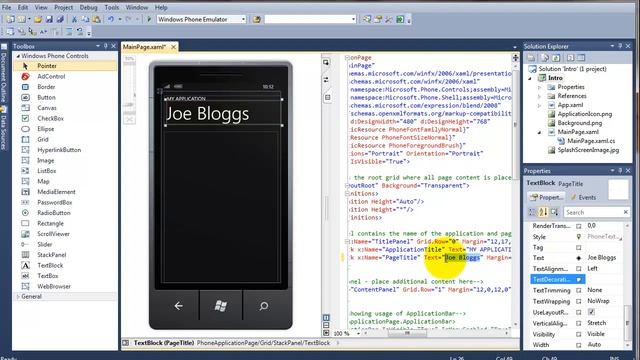Image resolution: width=640 pixels, height=360 pixels.
Task: Select the ListBox control in Toolbox
Action: [x=65, y=171]
